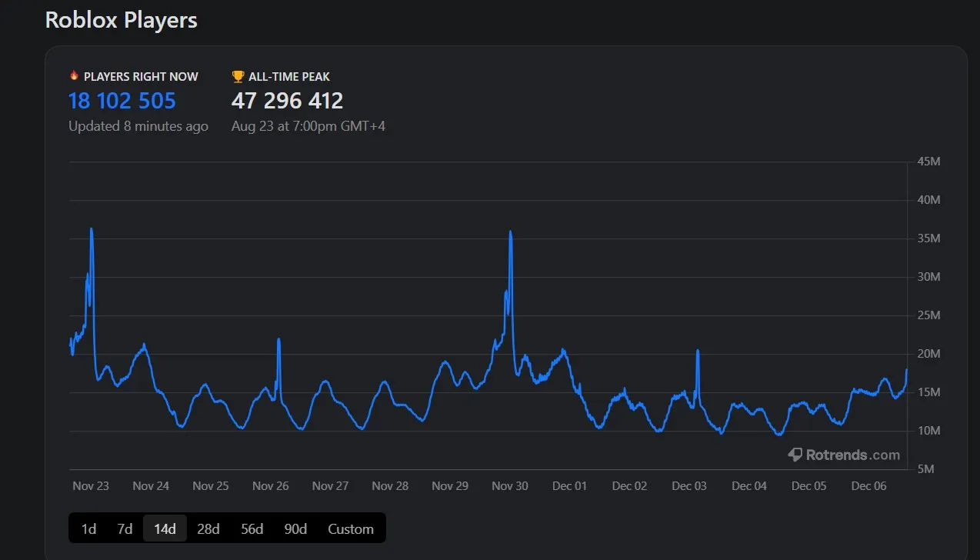Click the Nov 25 x-axis label
980x560 pixels.
211,485
